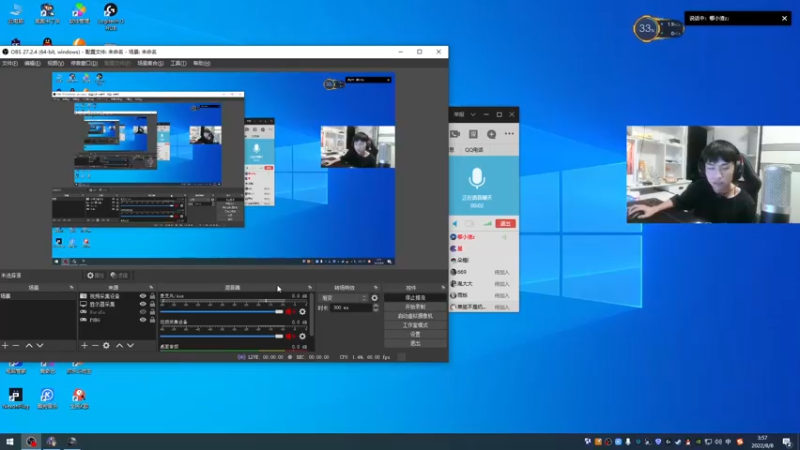Viewport: 800px width, 450px height.
Task: Open the QQ window title dropdown chevron
Action: pos(473,115)
